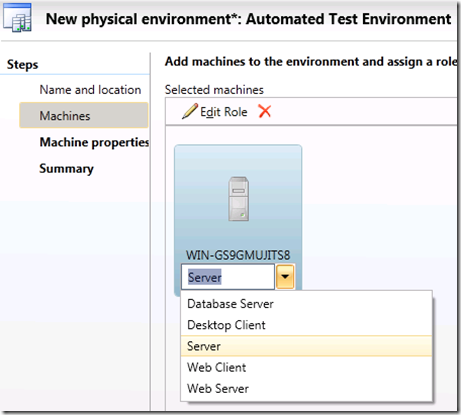Choose Desktop Client from role list
This screenshot has height=415, width=461.
click(x=306, y=325)
